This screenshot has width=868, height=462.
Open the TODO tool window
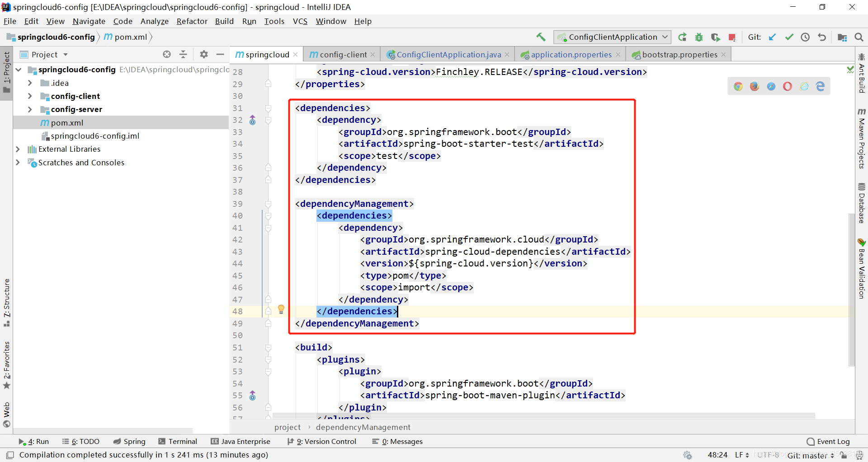(80, 441)
